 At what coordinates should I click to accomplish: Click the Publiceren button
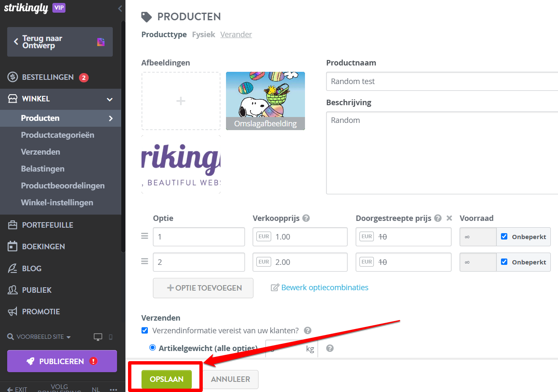62,361
